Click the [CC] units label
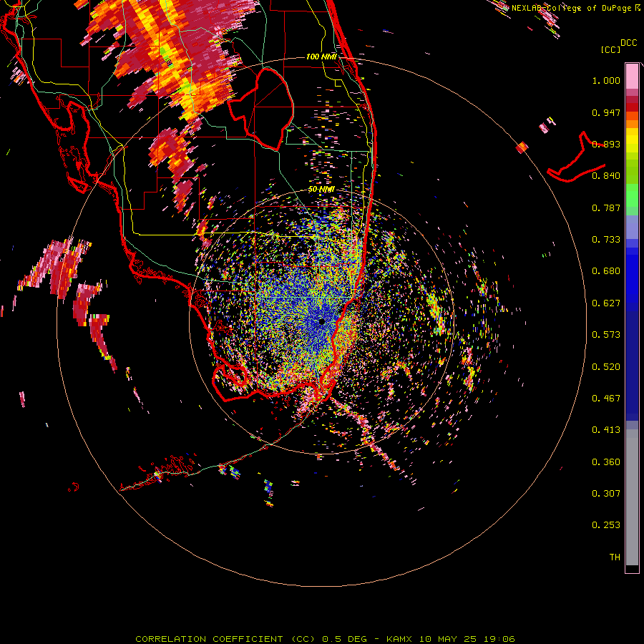Viewport: 644px width, 644px height. point(610,49)
